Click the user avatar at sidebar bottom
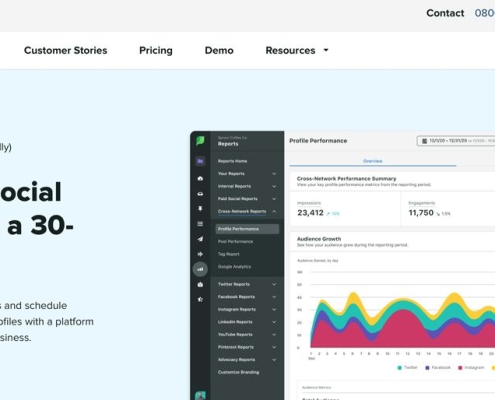Image resolution: width=495 pixels, height=400 pixels. coord(200,395)
